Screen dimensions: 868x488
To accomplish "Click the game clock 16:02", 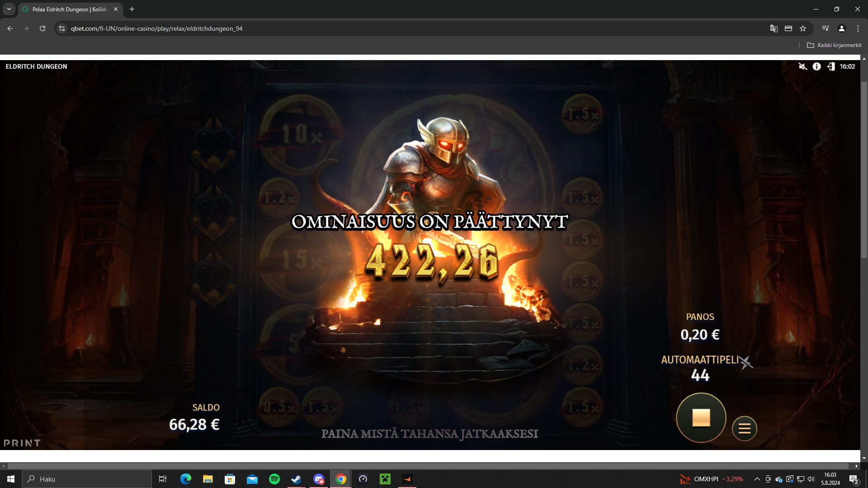I will 847,66.
